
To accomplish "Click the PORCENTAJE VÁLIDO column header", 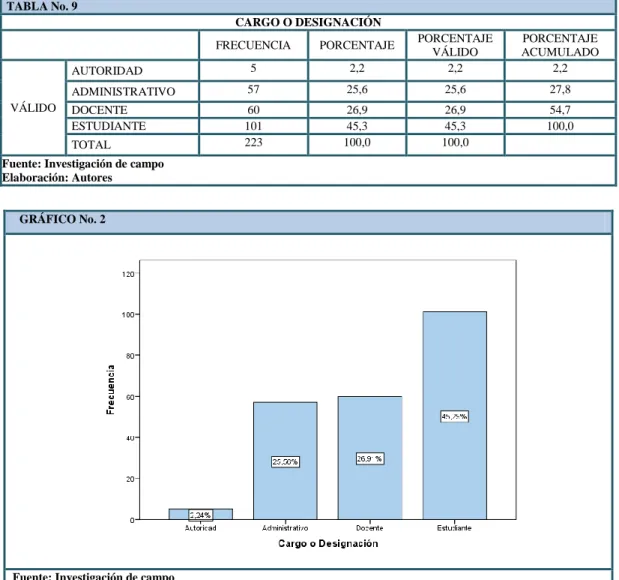I will tap(455, 45).
